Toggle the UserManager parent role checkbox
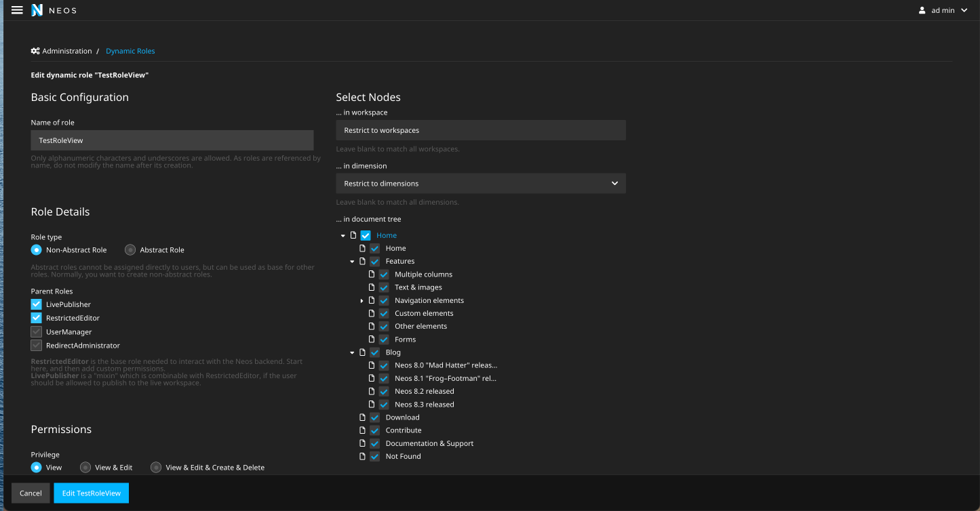The width and height of the screenshot is (980, 511). pos(37,332)
